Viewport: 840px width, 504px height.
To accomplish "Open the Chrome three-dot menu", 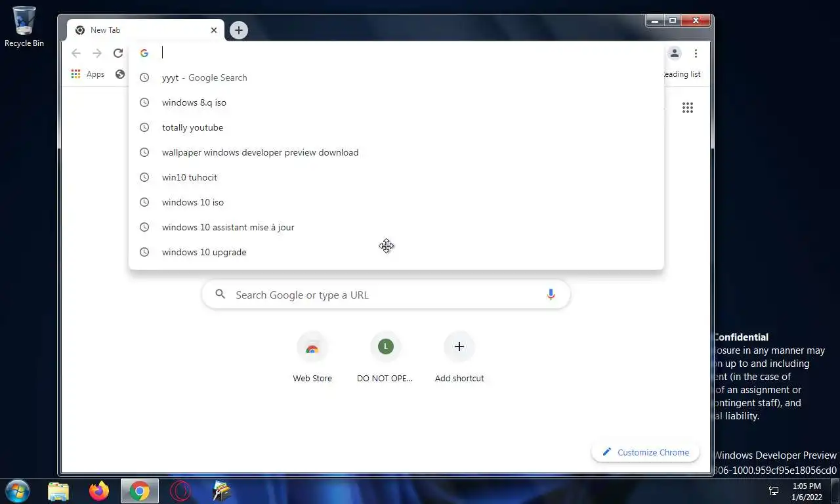I will click(696, 53).
